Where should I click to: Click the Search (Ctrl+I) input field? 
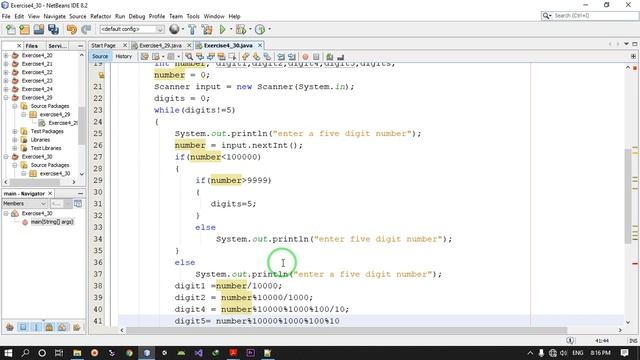(594, 16)
